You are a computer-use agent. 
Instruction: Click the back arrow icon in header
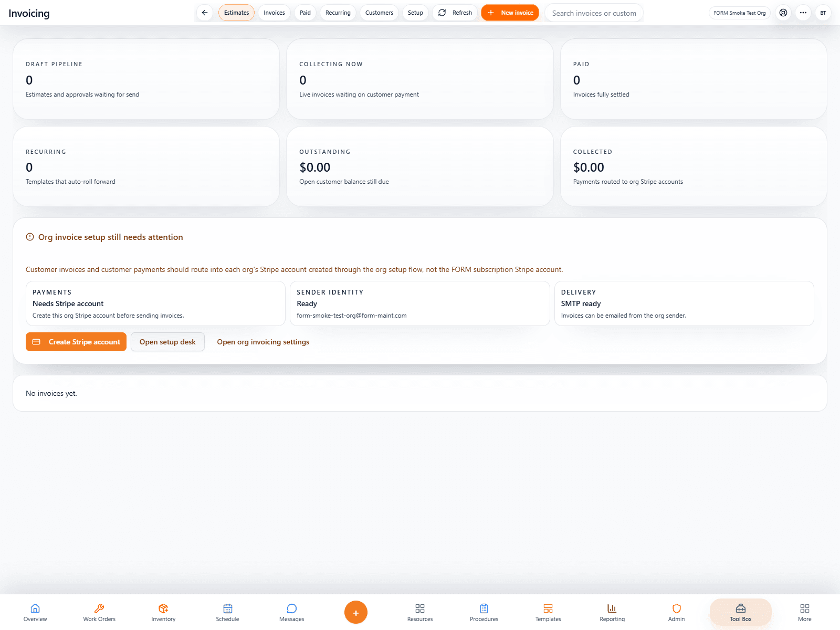point(205,13)
